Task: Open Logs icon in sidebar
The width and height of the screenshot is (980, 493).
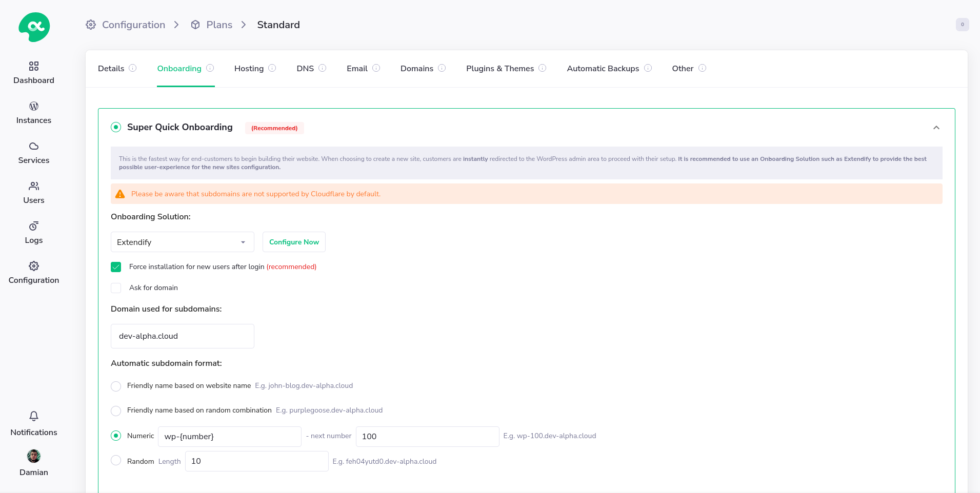Action: [x=34, y=226]
